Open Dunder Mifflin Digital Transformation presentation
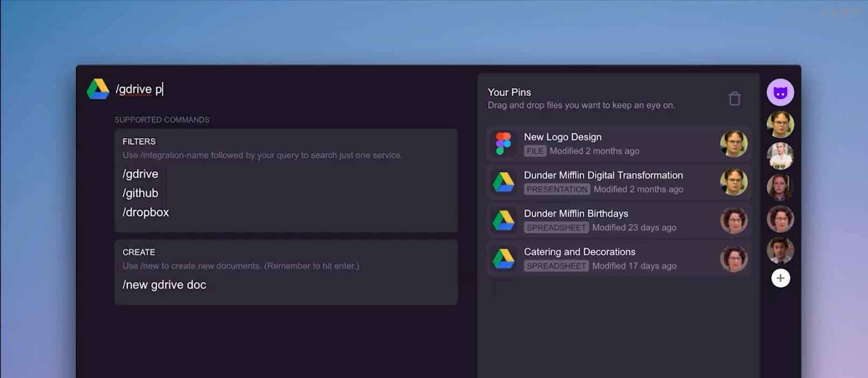Viewport: 868px width, 378px height. 603,175
